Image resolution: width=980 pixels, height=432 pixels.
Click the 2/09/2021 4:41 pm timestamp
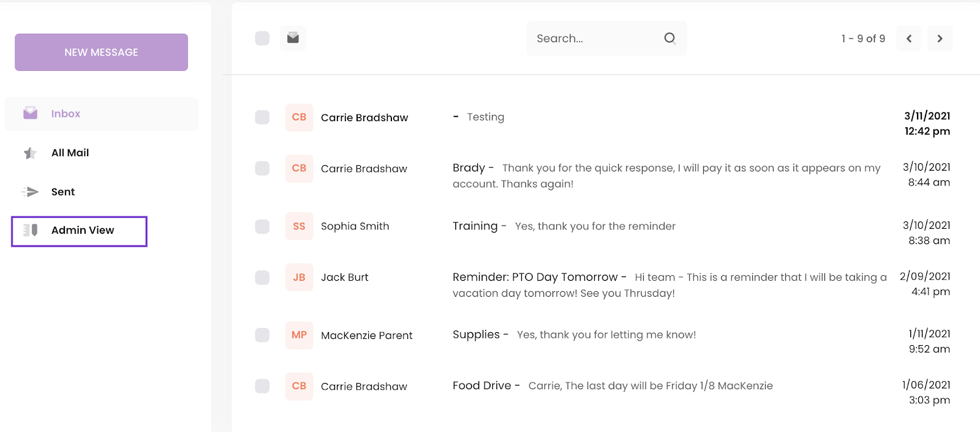(925, 284)
